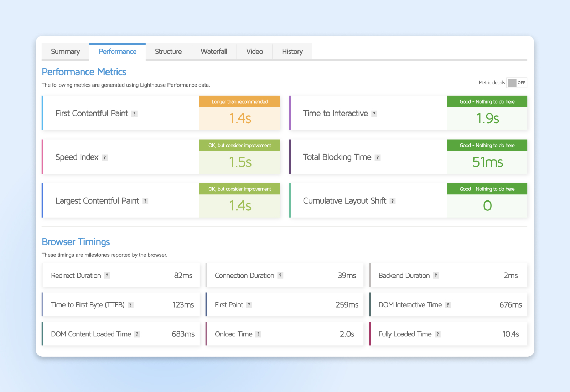Open the Video tab
Viewport: 570px width, 392px height.
(254, 52)
